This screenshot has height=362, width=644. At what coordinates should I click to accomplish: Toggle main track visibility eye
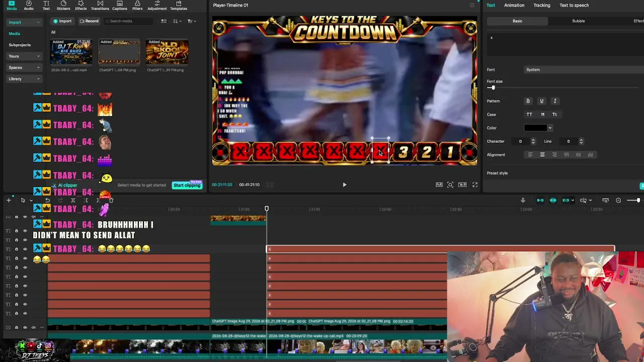(25, 327)
